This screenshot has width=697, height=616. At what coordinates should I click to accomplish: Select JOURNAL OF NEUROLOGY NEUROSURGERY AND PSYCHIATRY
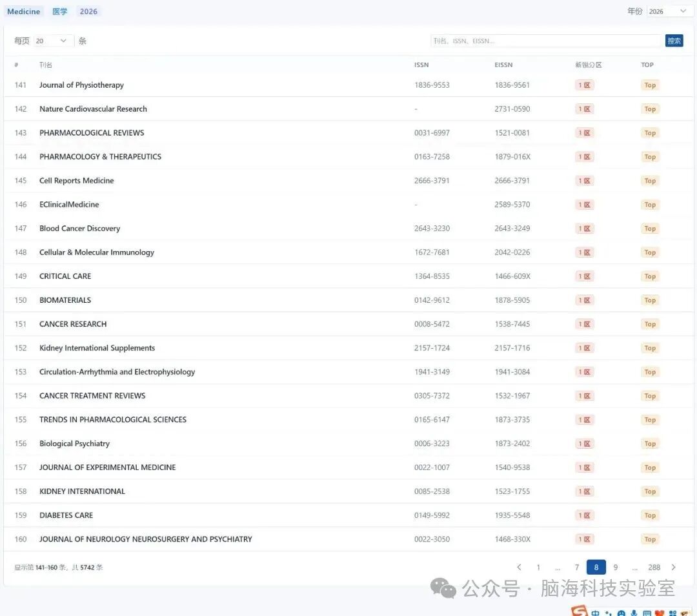348,539
